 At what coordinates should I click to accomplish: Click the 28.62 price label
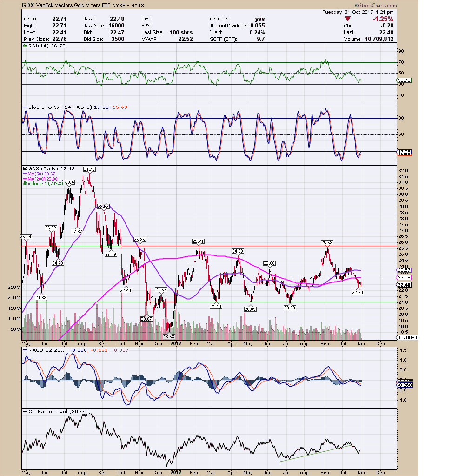pyautogui.click(x=103, y=207)
